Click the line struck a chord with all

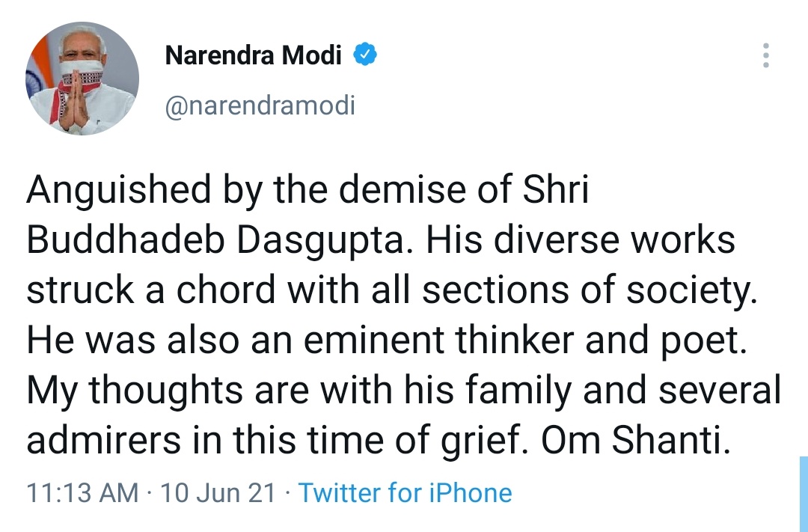[x=218, y=290]
